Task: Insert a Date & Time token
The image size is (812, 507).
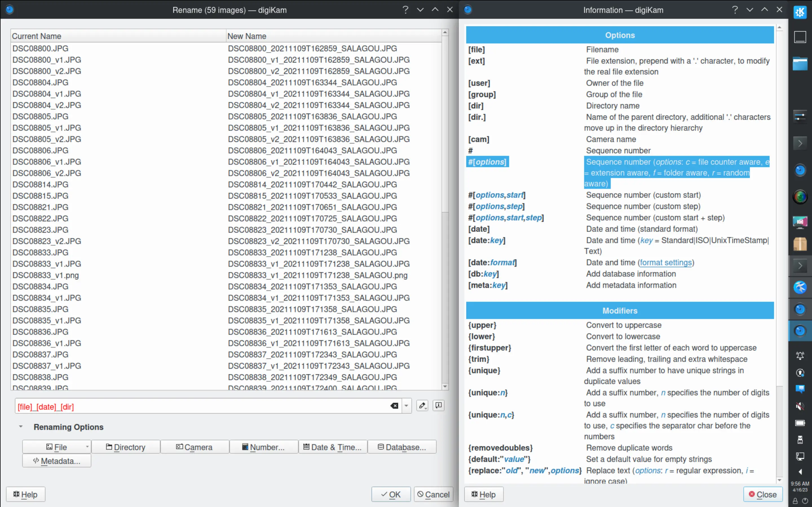Action: [x=332, y=447]
